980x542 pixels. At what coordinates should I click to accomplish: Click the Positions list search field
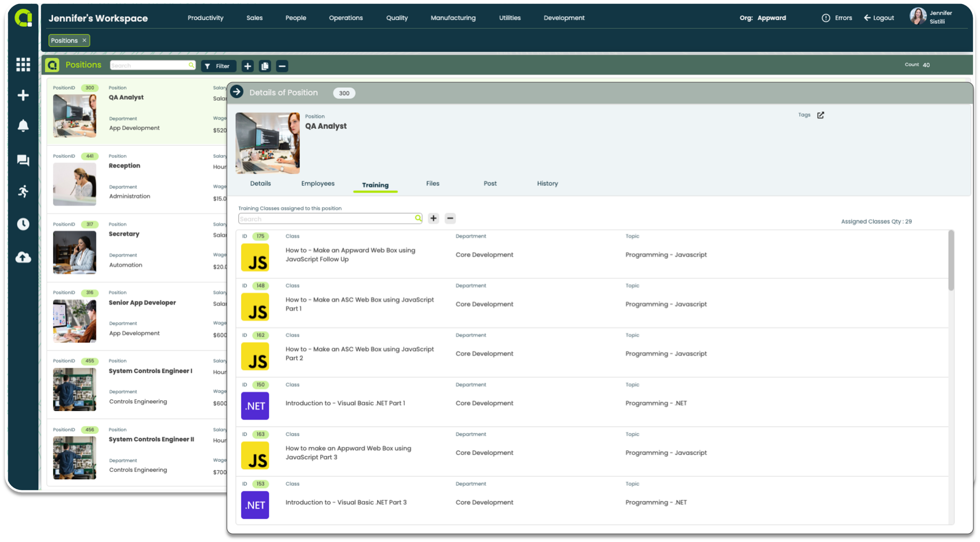point(152,65)
